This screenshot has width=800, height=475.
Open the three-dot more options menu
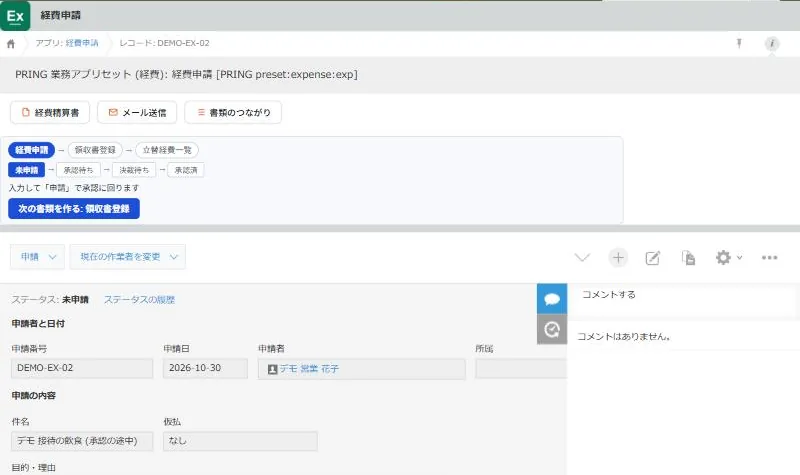coord(769,258)
